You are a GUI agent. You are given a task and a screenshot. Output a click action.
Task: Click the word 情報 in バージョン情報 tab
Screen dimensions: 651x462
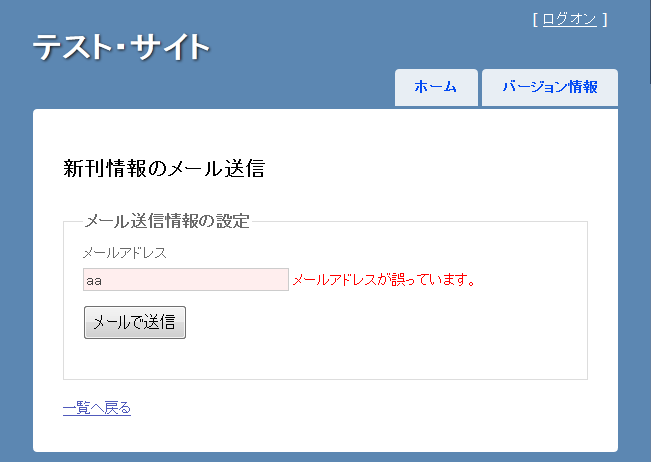point(583,87)
